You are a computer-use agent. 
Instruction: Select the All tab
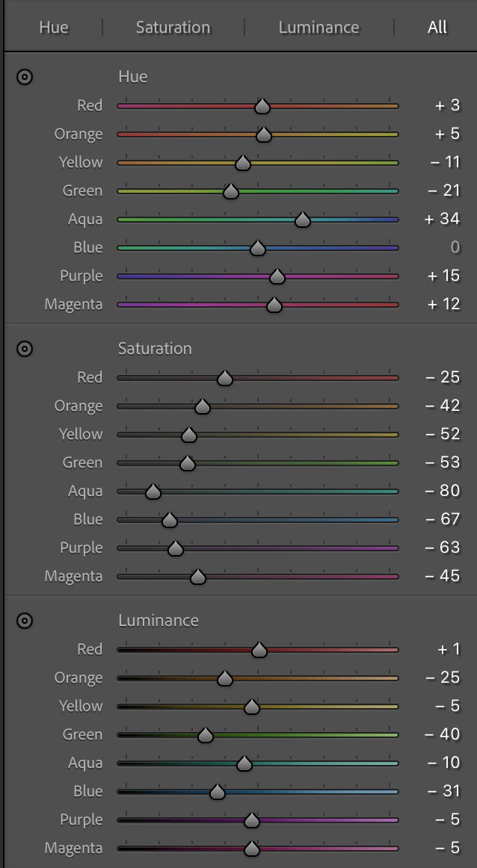coord(437,28)
